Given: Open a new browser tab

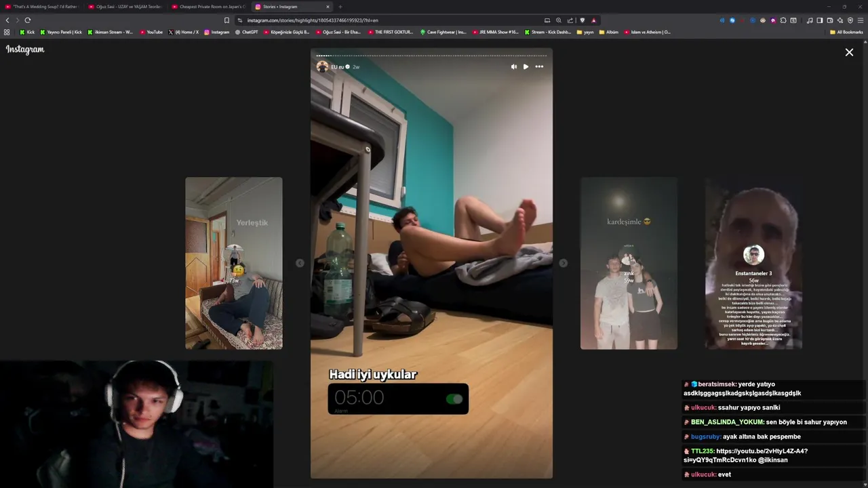Looking at the screenshot, I should tap(340, 7).
